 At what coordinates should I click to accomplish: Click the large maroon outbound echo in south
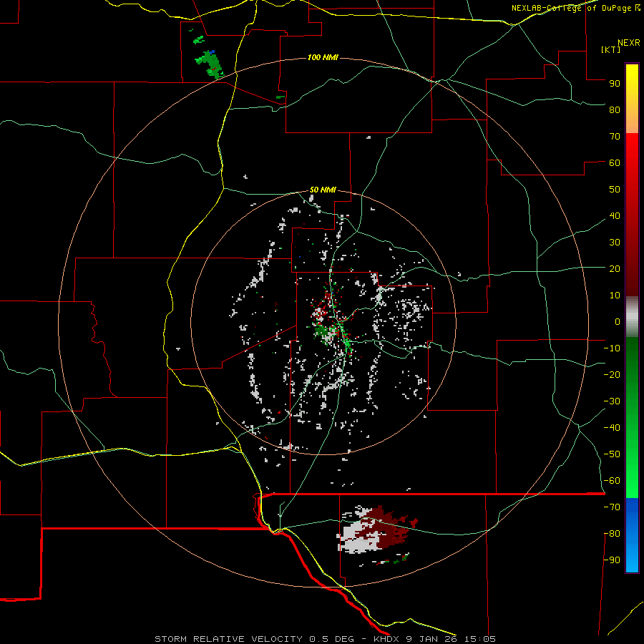[x=388, y=528]
